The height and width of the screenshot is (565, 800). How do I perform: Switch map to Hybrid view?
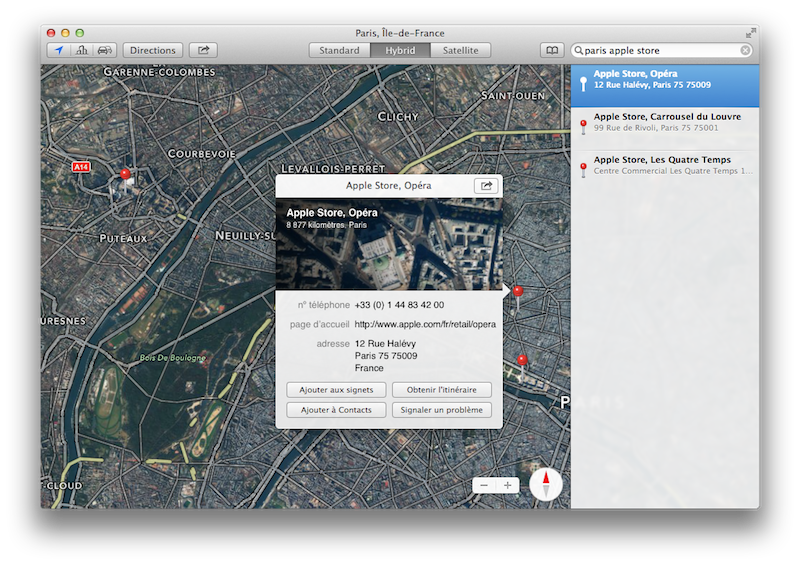[x=400, y=50]
